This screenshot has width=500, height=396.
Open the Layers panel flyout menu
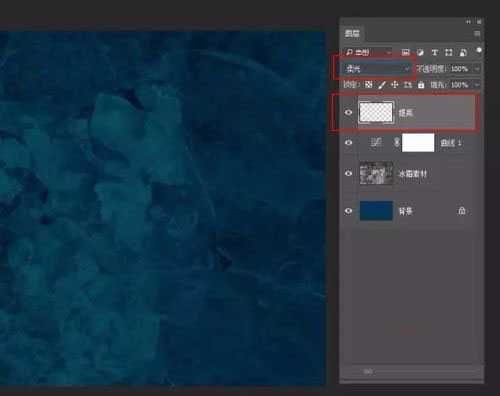(x=477, y=33)
